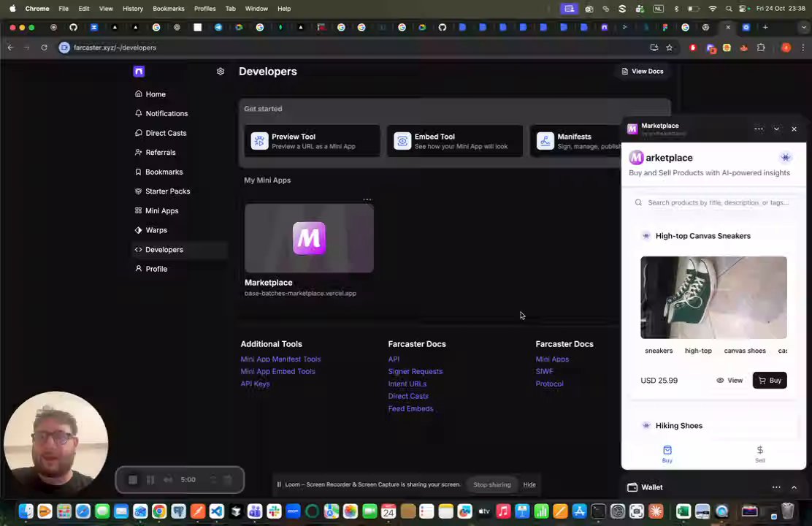Close the Marketplace mini app panel
Image resolution: width=812 pixels, height=526 pixels.
pos(794,129)
